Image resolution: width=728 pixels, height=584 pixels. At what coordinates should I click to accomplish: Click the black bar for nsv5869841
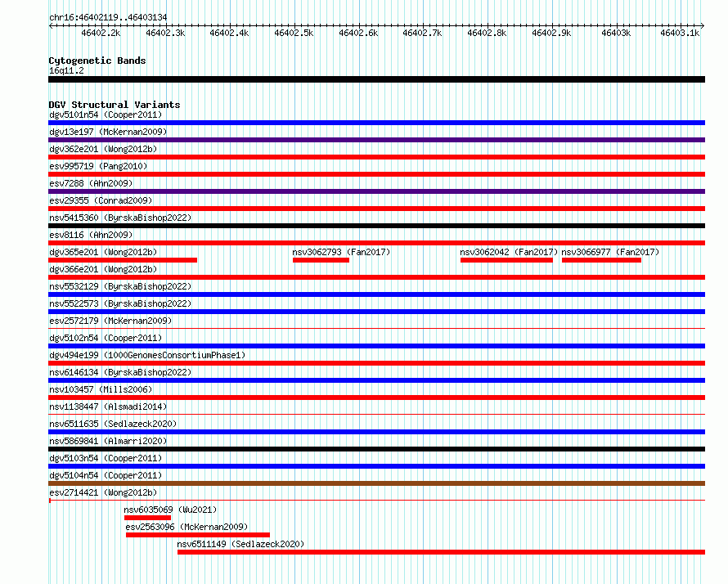pos(376,449)
